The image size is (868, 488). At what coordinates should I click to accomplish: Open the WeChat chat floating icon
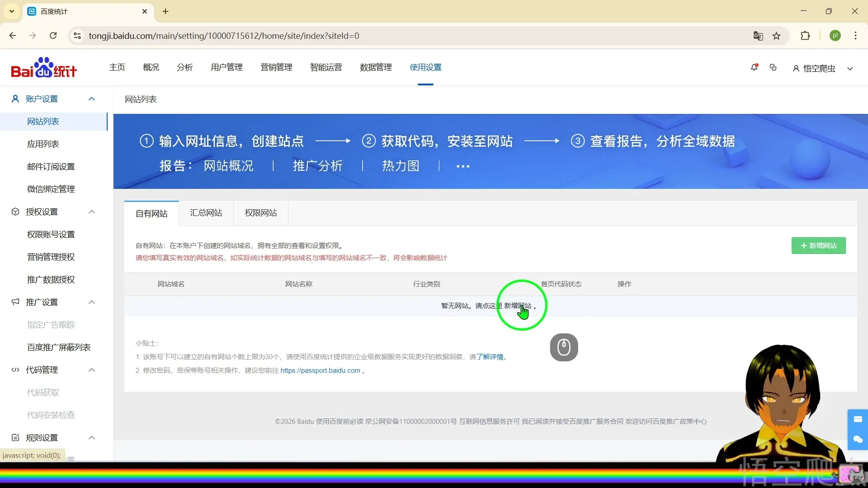[x=858, y=439]
